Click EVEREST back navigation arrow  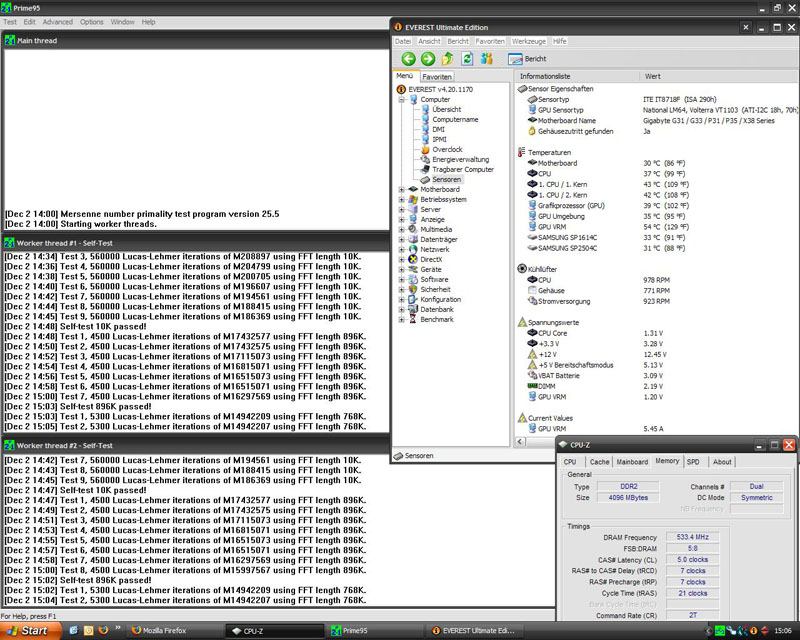coord(408,59)
